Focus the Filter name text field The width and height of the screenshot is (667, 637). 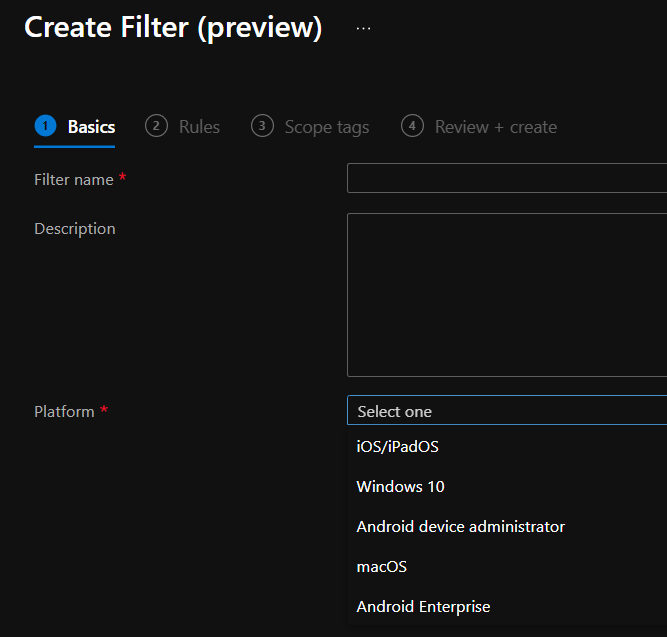point(506,179)
